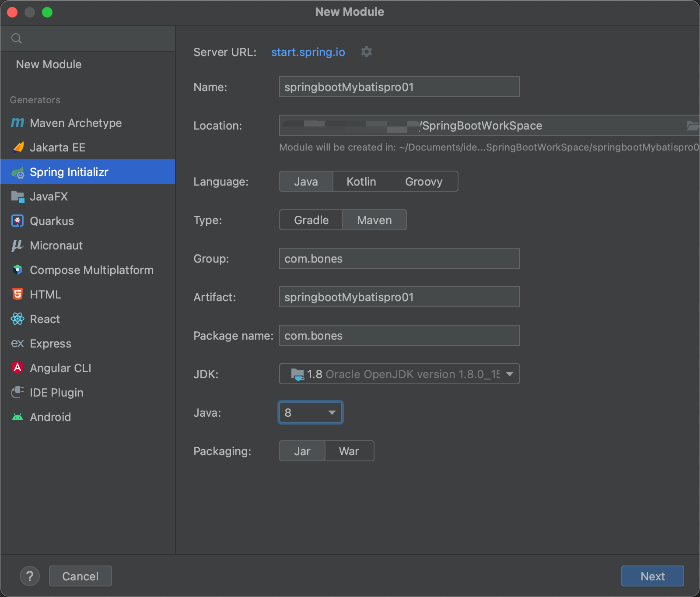700x597 pixels.
Task: Select War packaging
Action: click(x=349, y=451)
